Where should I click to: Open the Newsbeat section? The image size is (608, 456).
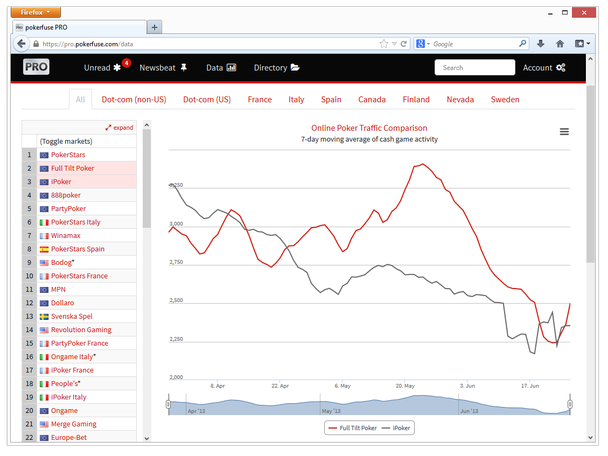163,68
